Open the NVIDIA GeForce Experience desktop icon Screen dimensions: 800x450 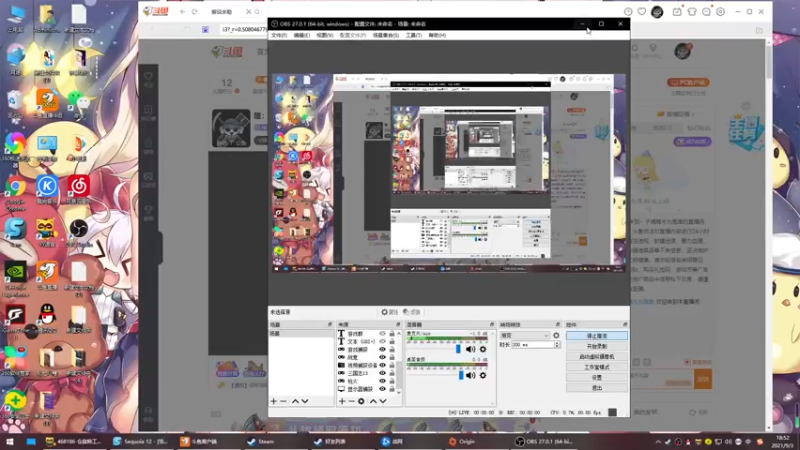[x=15, y=279]
